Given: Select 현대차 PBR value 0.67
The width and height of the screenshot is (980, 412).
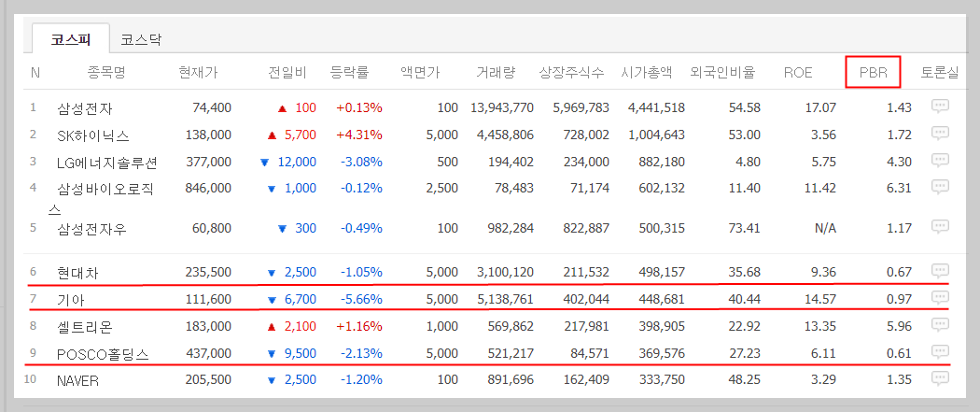Looking at the screenshot, I should (900, 272).
